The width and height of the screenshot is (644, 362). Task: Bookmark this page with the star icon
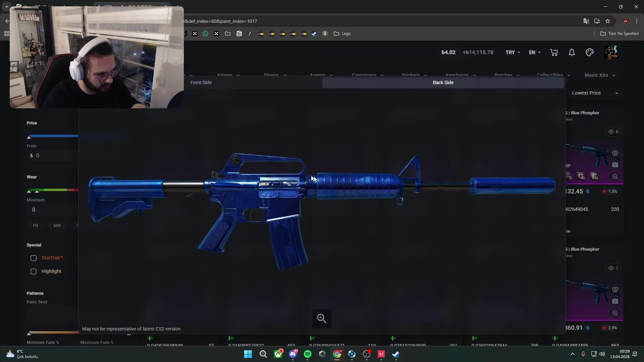click(x=608, y=21)
